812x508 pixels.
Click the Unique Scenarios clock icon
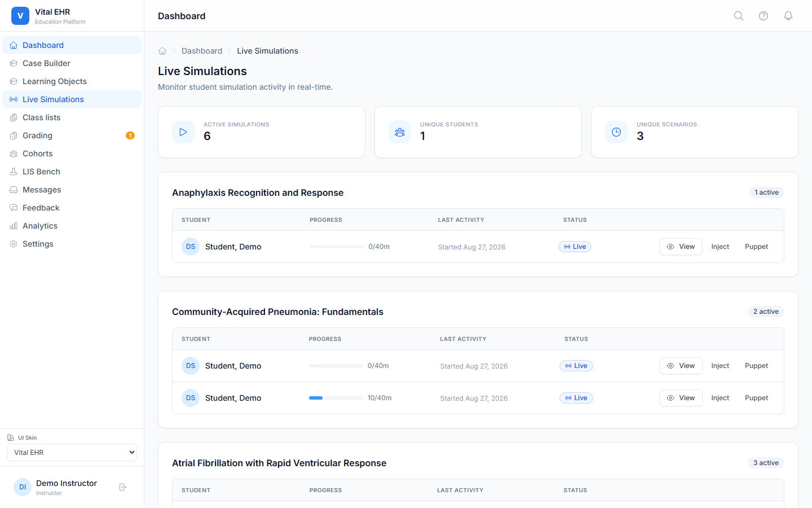[616, 132]
